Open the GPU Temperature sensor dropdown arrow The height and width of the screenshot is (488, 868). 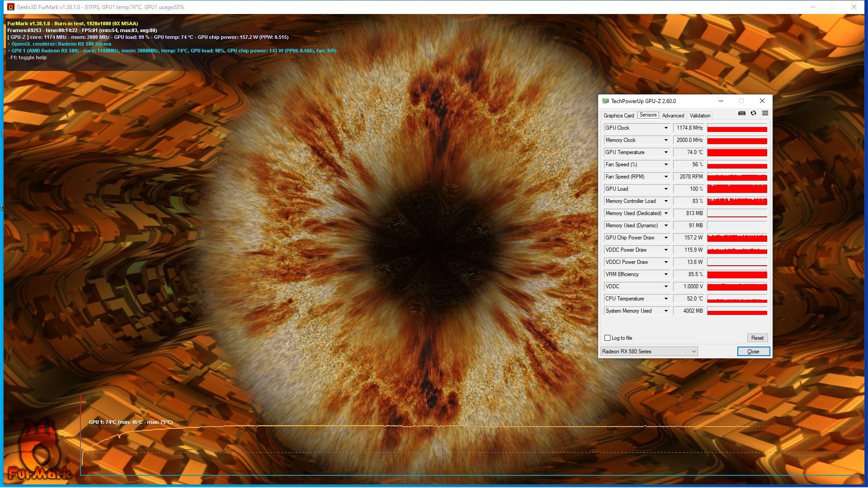pyautogui.click(x=665, y=153)
